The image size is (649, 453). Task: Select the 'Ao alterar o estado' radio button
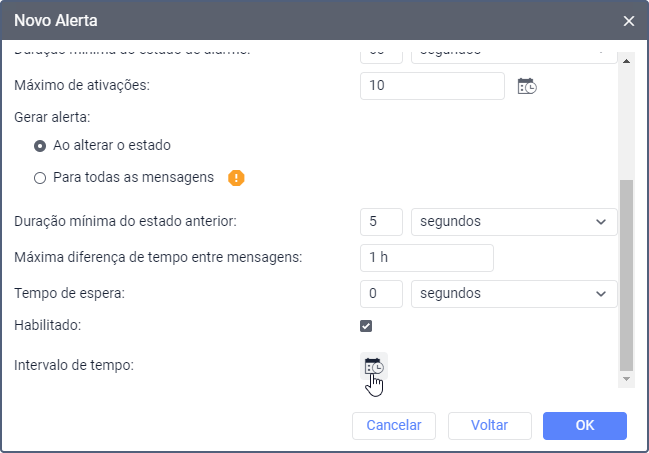(40, 146)
